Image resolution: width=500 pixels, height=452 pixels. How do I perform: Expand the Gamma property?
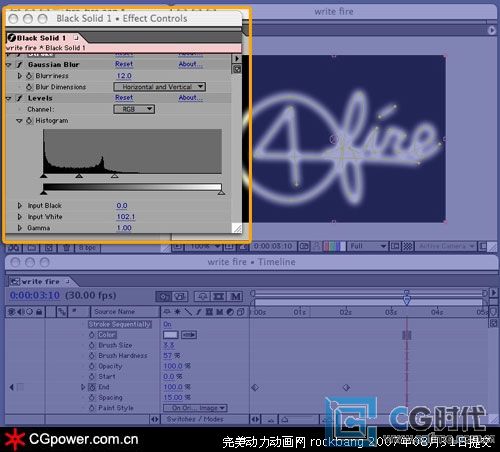[x=20, y=228]
